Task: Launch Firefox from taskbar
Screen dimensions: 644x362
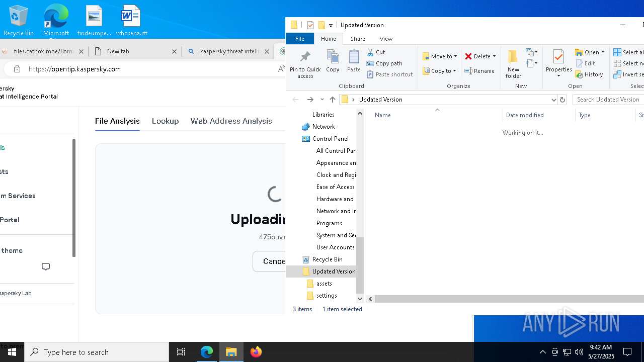Action: tap(256, 352)
